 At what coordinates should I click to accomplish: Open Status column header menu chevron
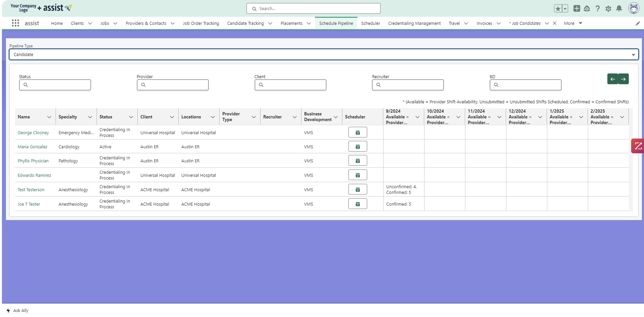[x=131, y=117]
